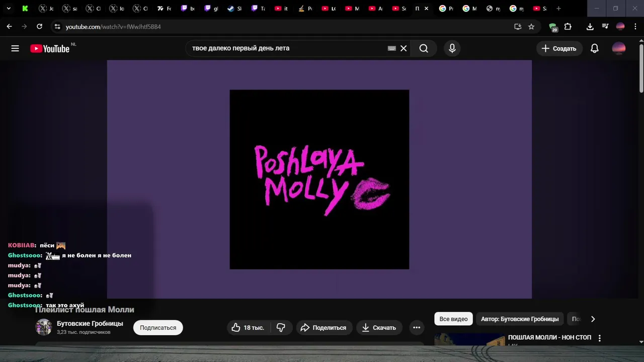Viewport: 644px width, 362px height.
Task: Open YouTube account avatar menu
Action: [619, 48]
